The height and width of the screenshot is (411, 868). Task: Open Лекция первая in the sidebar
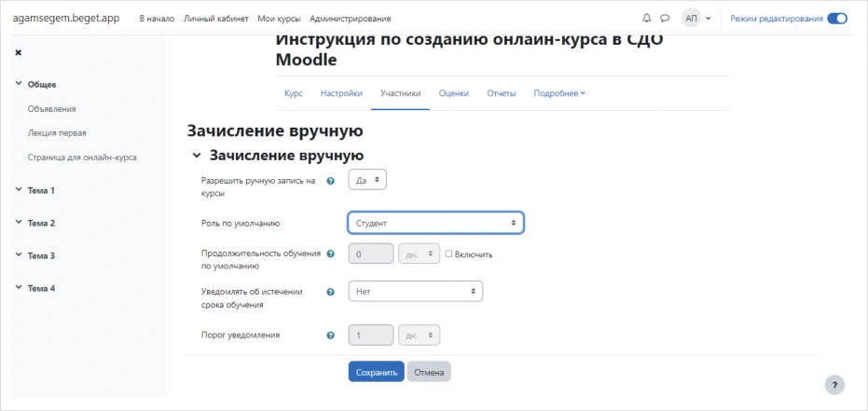coord(57,133)
